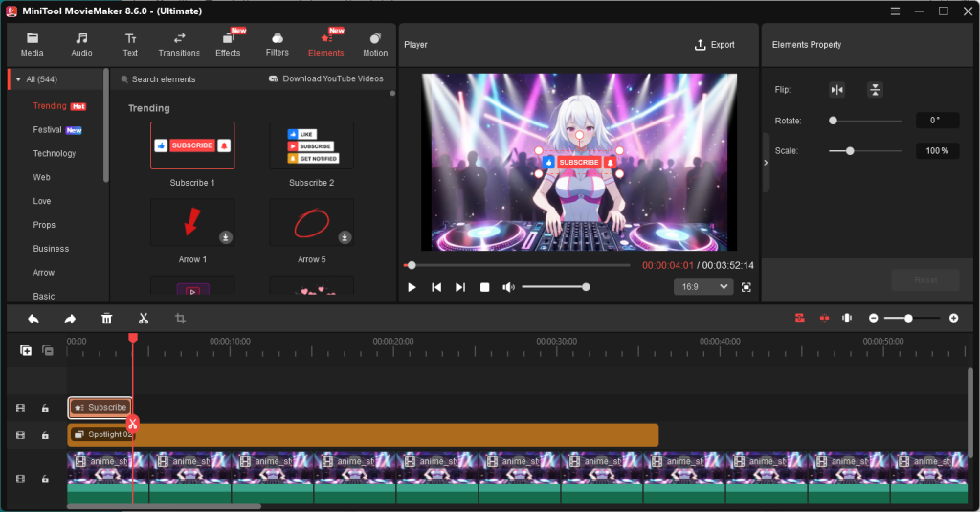Click the Export button
The image size is (980, 512).
click(715, 45)
